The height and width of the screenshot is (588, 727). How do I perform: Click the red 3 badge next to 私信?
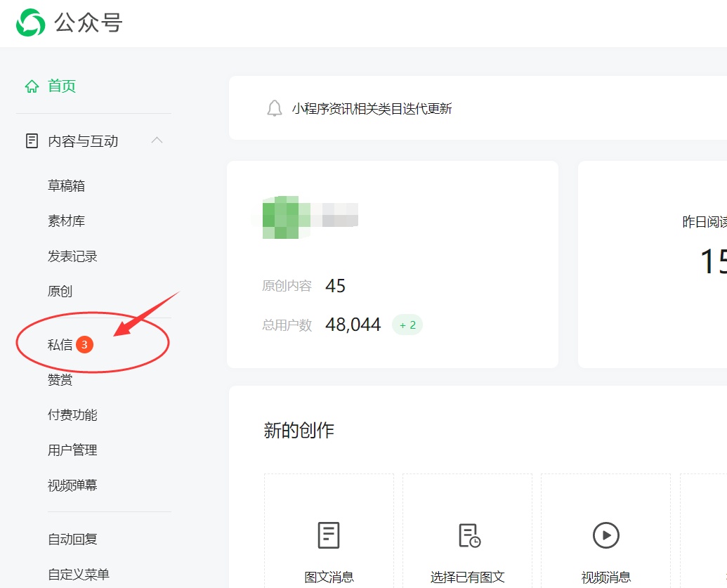point(84,344)
